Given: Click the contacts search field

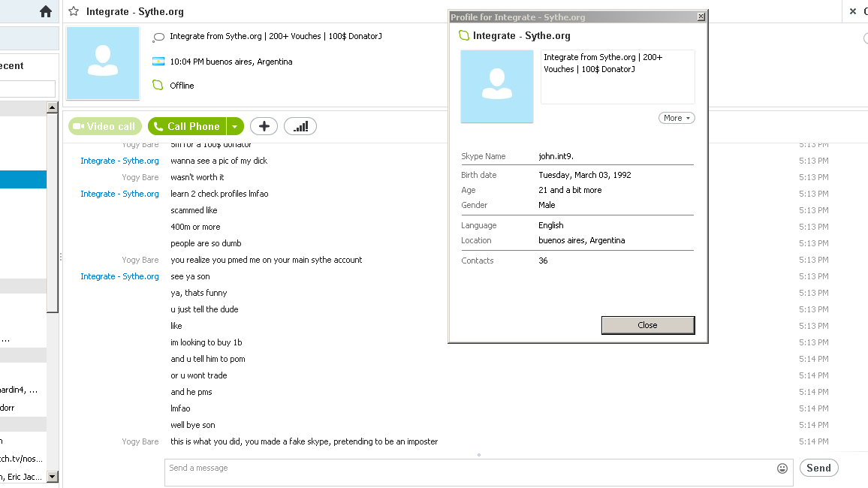Looking at the screenshot, I should click(x=28, y=89).
